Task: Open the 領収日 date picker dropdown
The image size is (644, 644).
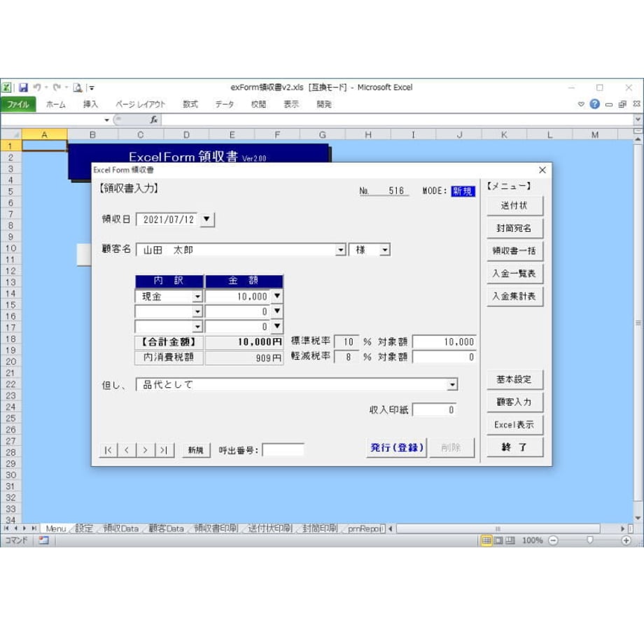Action: [207, 219]
